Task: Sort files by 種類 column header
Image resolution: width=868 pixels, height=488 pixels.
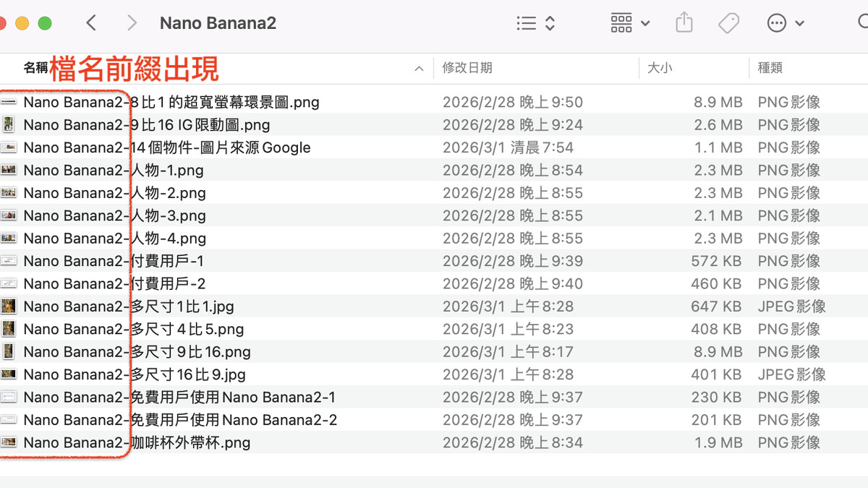Action: tap(770, 68)
